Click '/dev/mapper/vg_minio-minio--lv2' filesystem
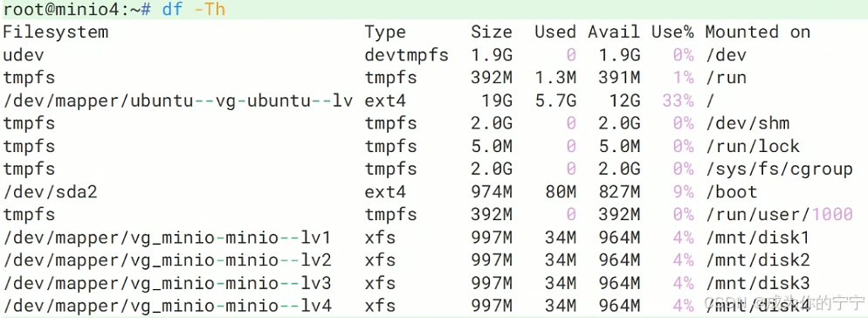Viewport: 868px width, 318px height. point(167,260)
